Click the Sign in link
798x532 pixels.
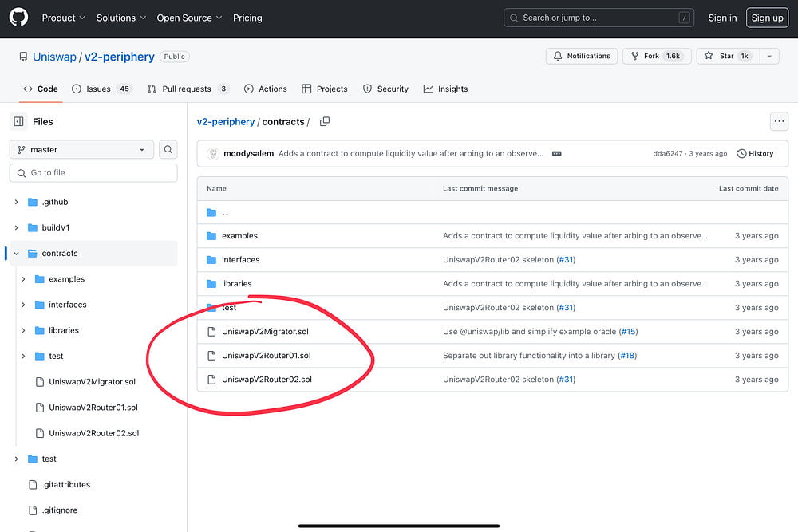pyautogui.click(x=722, y=18)
